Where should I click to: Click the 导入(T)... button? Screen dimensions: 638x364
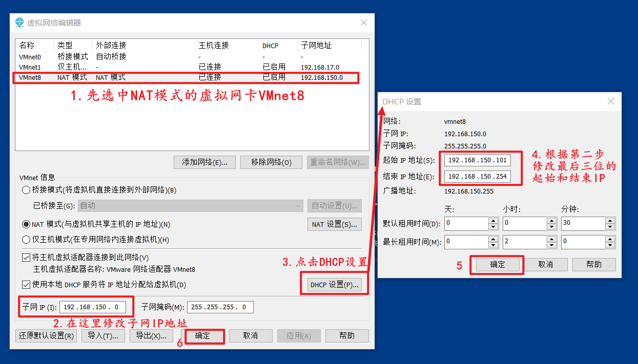tap(103, 336)
